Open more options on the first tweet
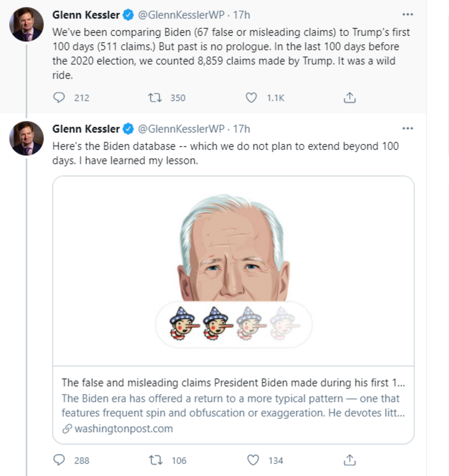Screen dimensions: 449x476 [x=407, y=15]
